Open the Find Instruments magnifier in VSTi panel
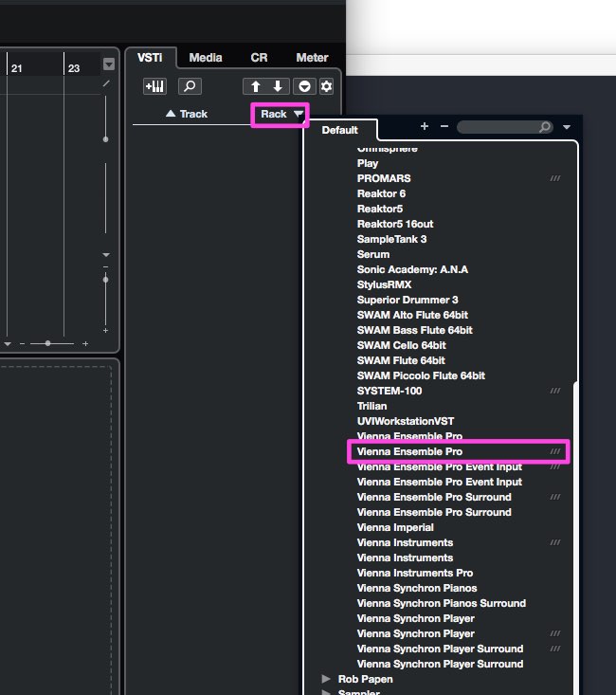 190,86
